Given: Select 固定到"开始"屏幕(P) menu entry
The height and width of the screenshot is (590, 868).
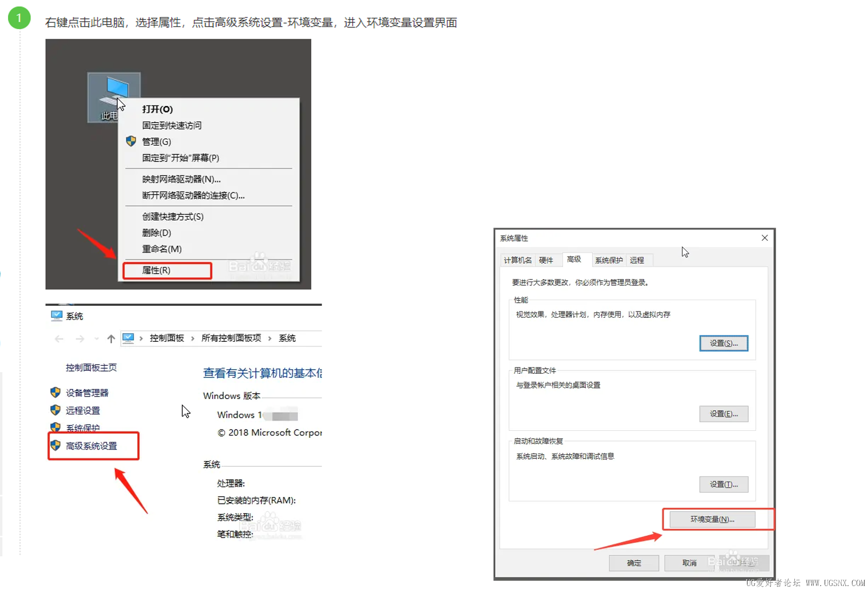Looking at the screenshot, I should [x=180, y=158].
